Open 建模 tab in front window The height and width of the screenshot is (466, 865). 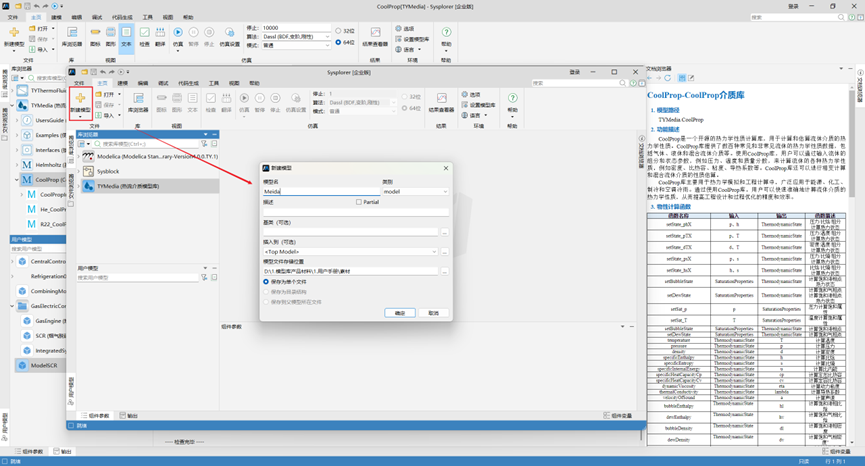122,83
